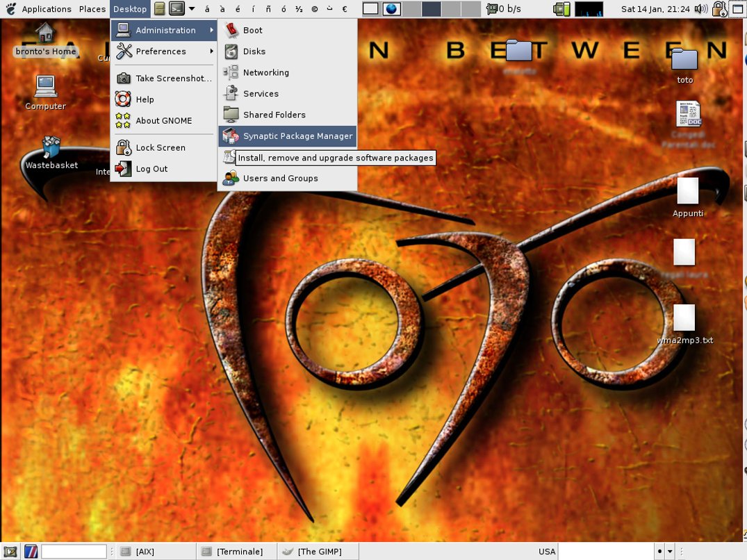Open the terminal launcher in the top panel
Screen dimensions: 747x560
tap(177, 8)
